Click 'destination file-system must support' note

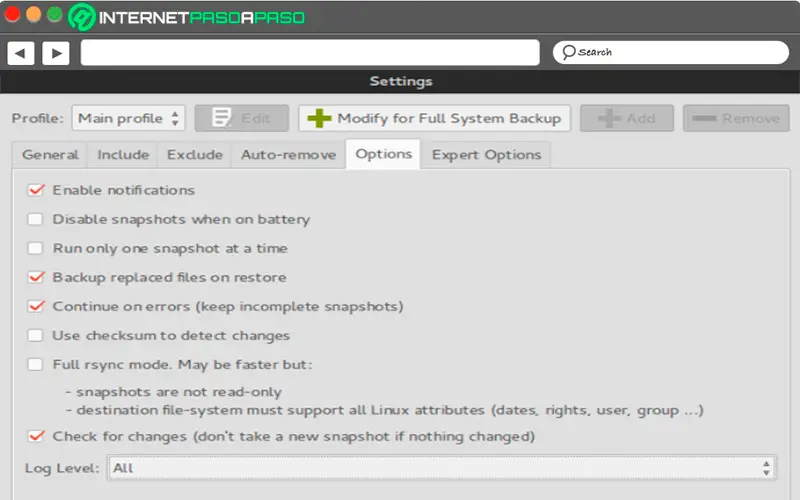pyautogui.click(x=384, y=411)
